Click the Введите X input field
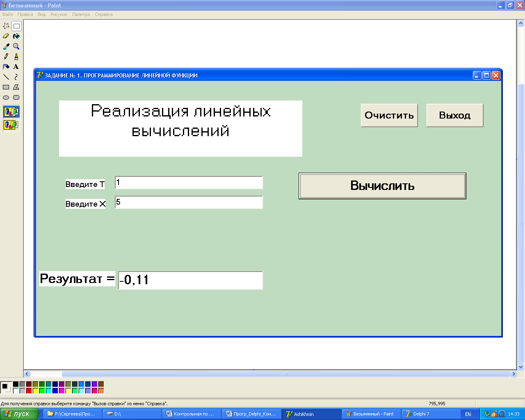Screen dimensions: 525x420 [x=189, y=202]
